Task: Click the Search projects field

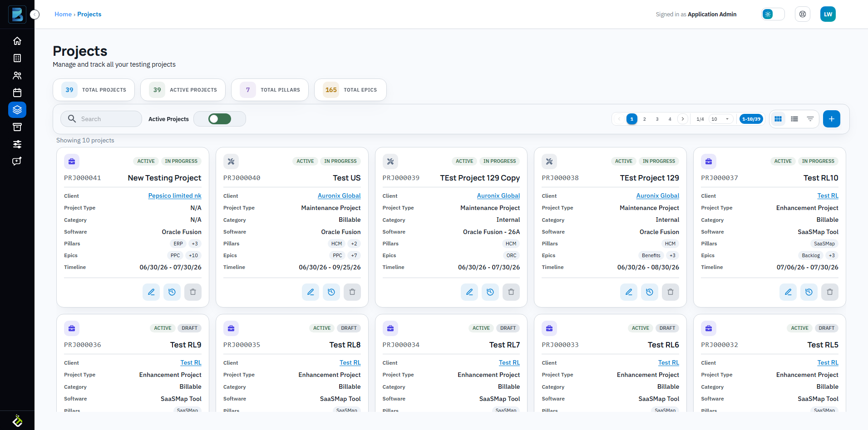Action: click(101, 119)
